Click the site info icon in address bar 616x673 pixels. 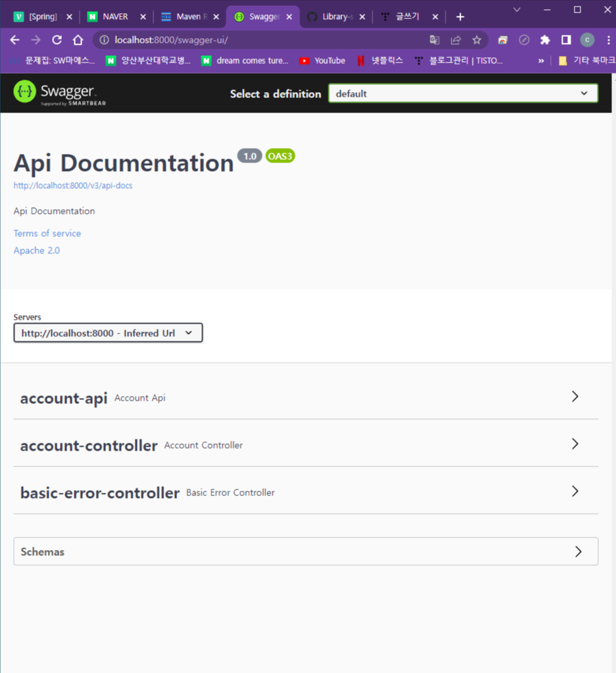pyautogui.click(x=103, y=39)
